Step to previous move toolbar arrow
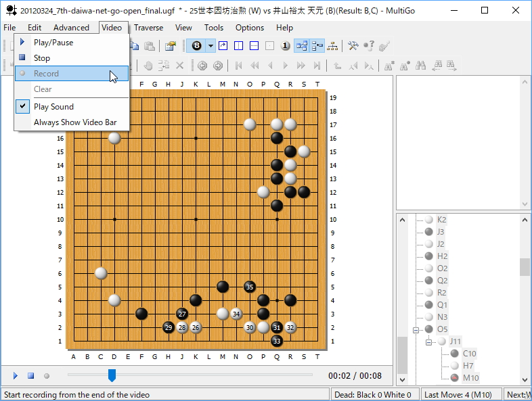The width and height of the screenshot is (532, 401). tap(270, 66)
